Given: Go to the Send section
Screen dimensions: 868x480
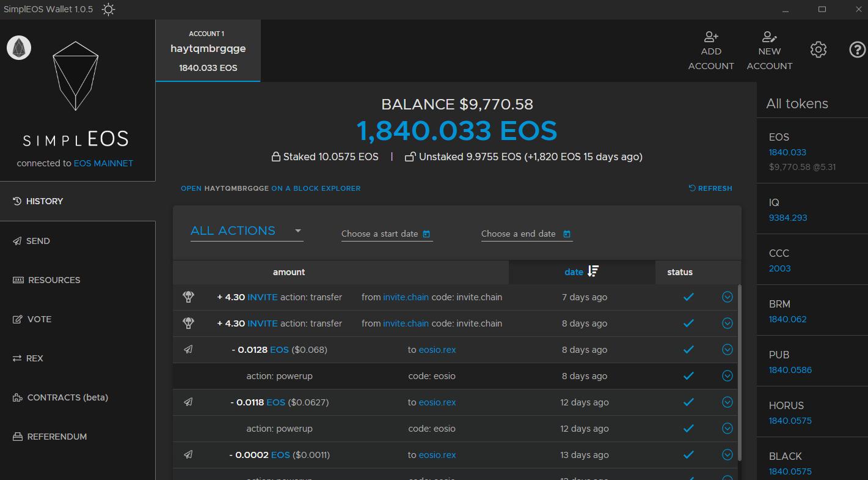Looking at the screenshot, I should (x=78, y=241).
